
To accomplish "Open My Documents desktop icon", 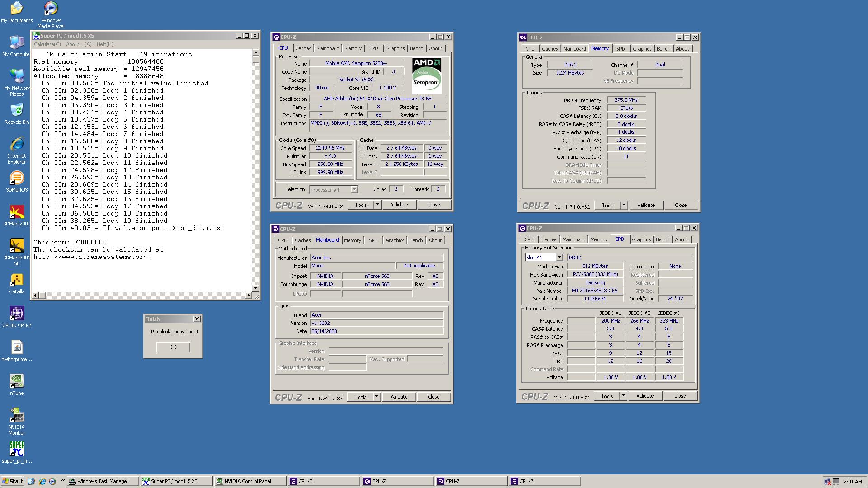I will pyautogui.click(x=17, y=12).
